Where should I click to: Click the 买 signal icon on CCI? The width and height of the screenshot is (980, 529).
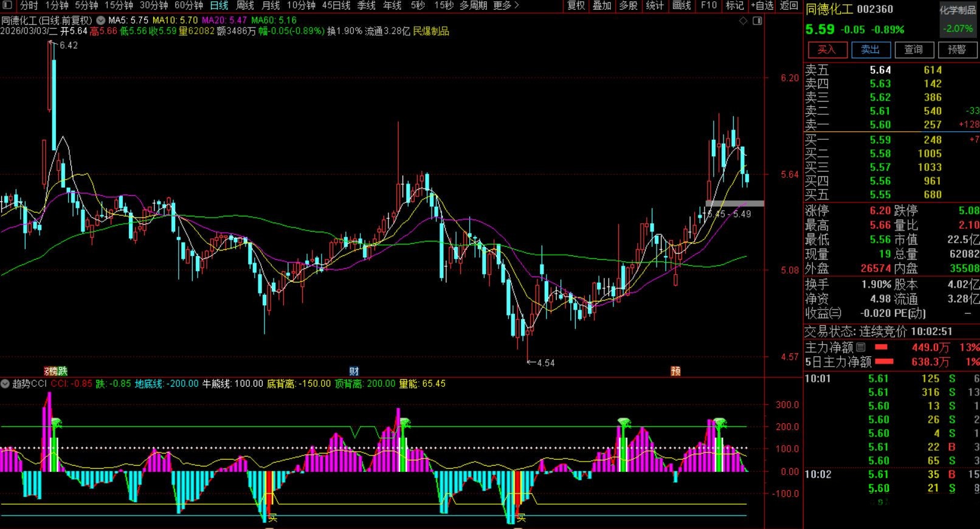[273, 518]
